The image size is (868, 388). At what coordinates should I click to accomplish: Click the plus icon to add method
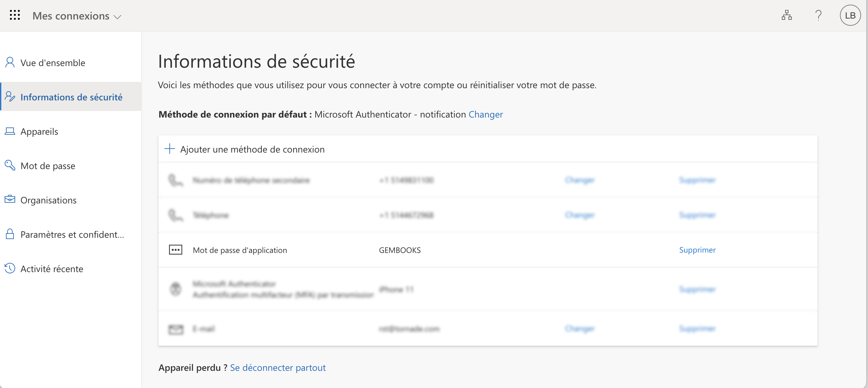point(169,149)
